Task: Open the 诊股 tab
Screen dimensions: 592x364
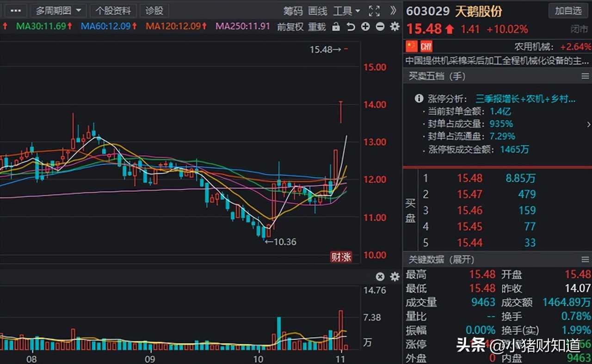Action: (154, 11)
